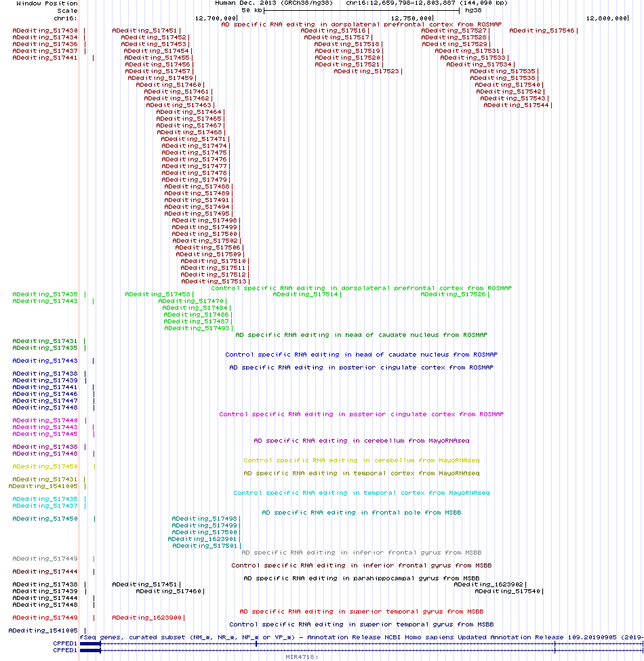
Task: Click the 'AD specific RNA editing in cerebellum from MayoRNAseq' track title
Action: point(361,441)
